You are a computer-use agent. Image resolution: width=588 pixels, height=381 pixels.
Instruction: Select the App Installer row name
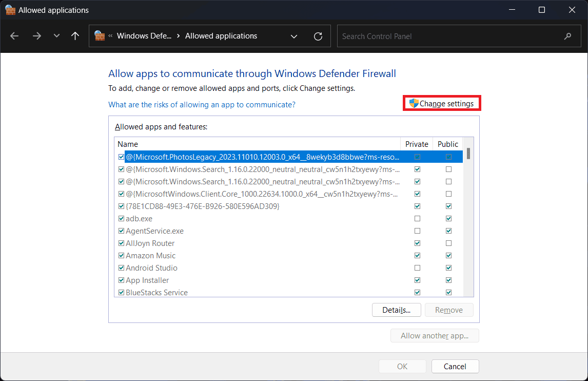click(147, 280)
